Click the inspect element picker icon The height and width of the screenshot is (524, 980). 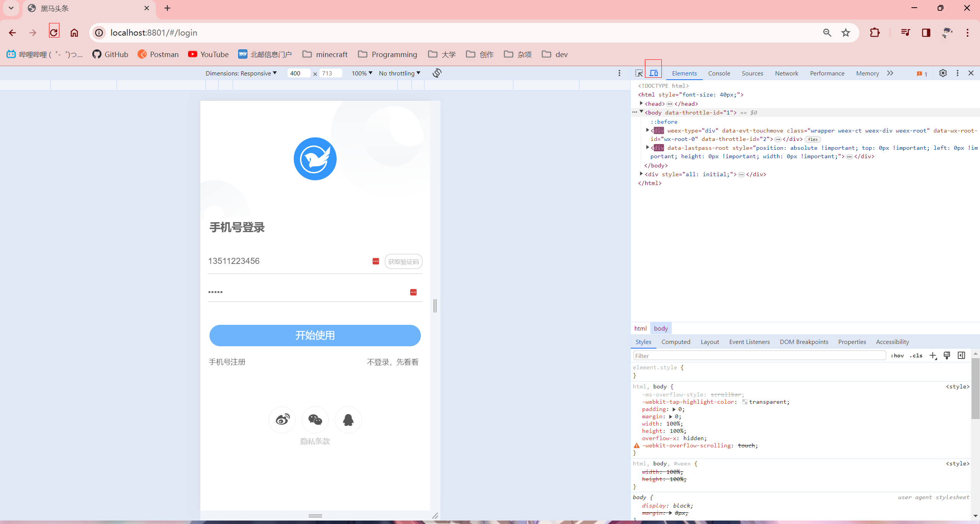pyautogui.click(x=639, y=73)
